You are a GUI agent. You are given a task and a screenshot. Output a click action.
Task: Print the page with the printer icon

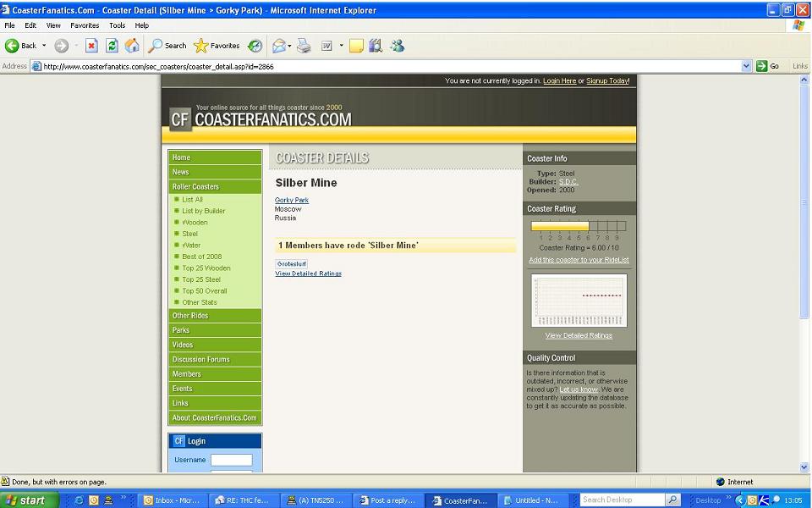[304, 46]
